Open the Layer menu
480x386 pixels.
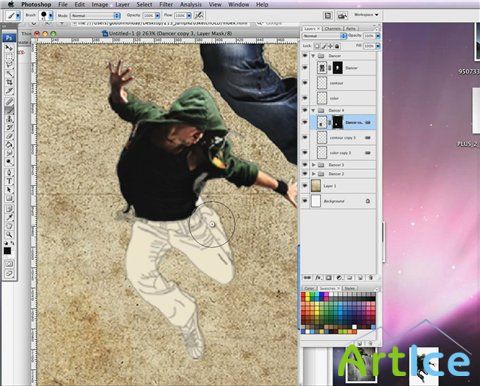pyautogui.click(x=122, y=4)
